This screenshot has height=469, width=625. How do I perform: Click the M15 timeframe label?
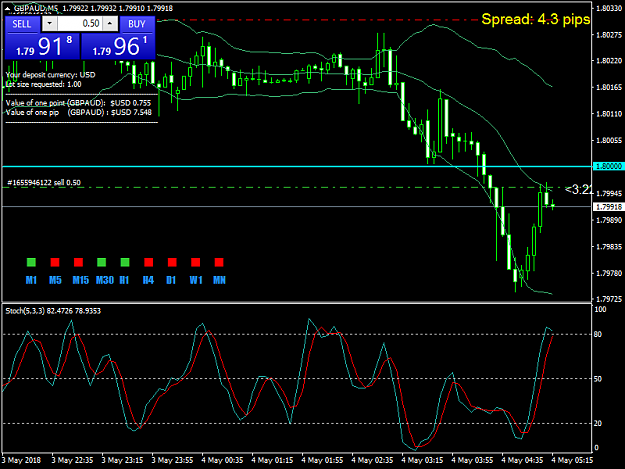tap(81, 280)
